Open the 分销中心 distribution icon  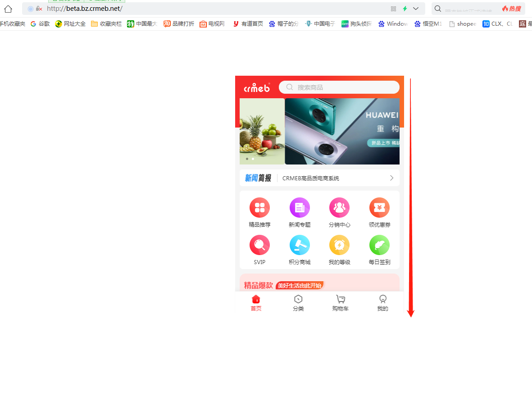339,207
